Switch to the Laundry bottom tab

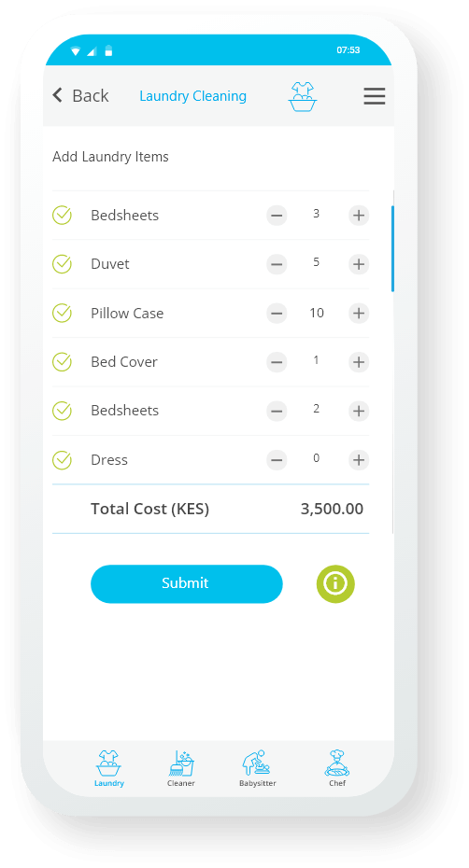pos(109,768)
